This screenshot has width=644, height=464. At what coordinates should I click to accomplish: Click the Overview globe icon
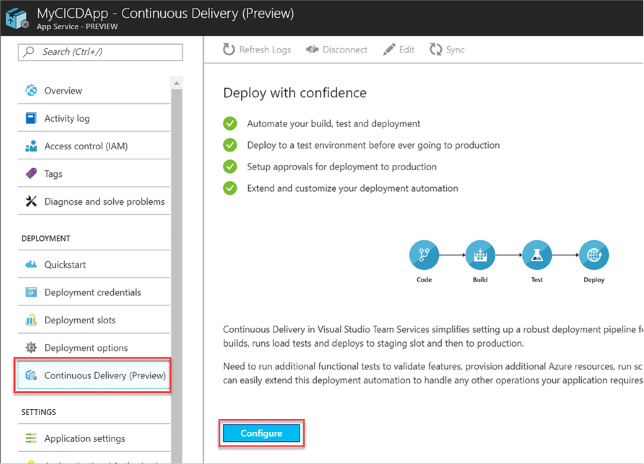(x=31, y=90)
